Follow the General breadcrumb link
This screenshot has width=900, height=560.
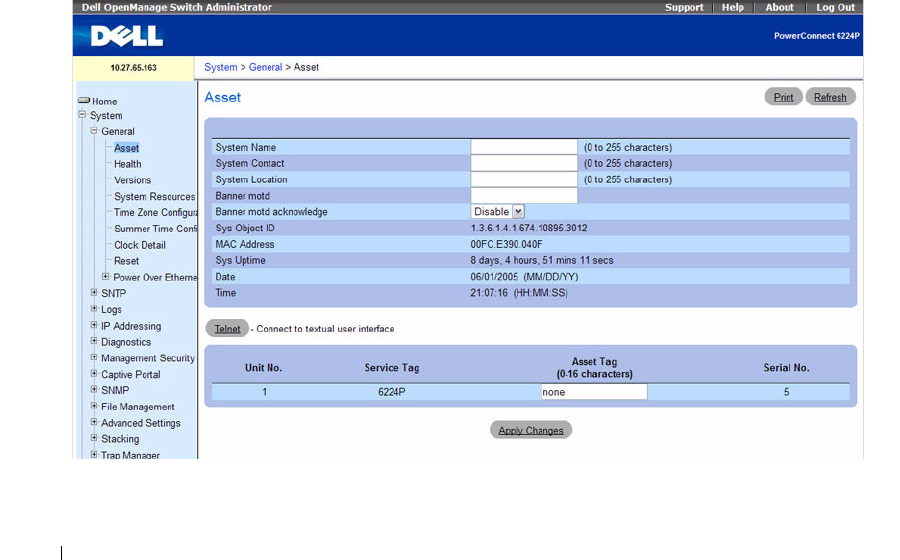click(265, 67)
